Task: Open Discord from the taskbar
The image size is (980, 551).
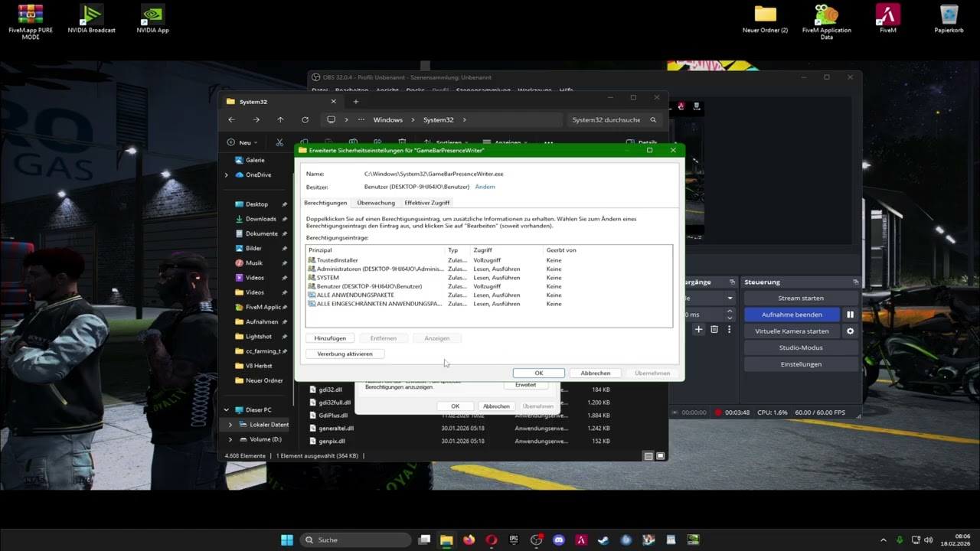Action: 559,540
